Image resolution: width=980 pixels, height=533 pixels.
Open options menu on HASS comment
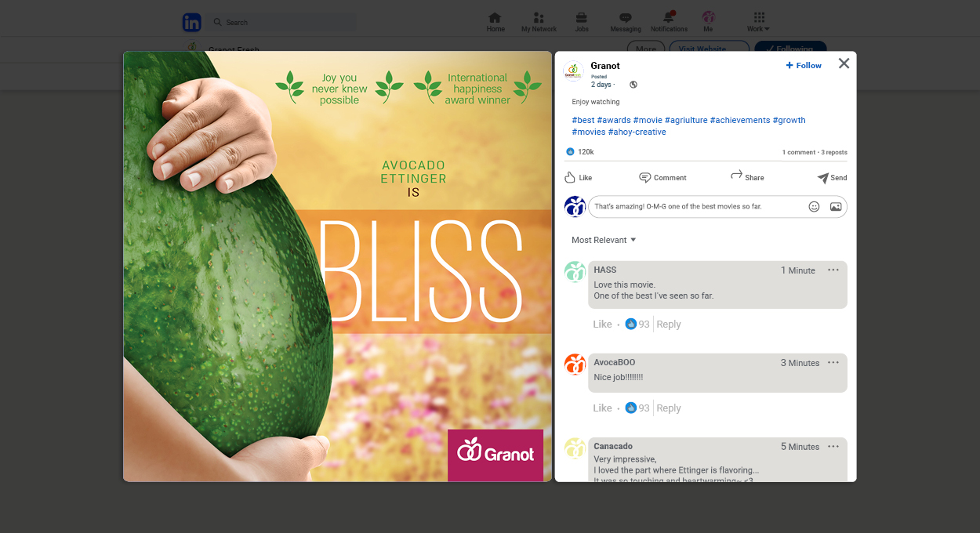tap(833, 270)
